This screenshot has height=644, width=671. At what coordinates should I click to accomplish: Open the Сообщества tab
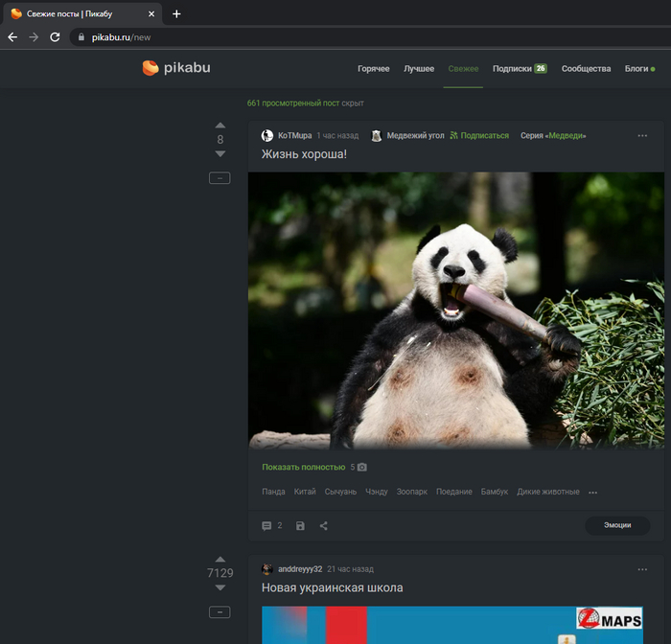click(x=586, y=68)
